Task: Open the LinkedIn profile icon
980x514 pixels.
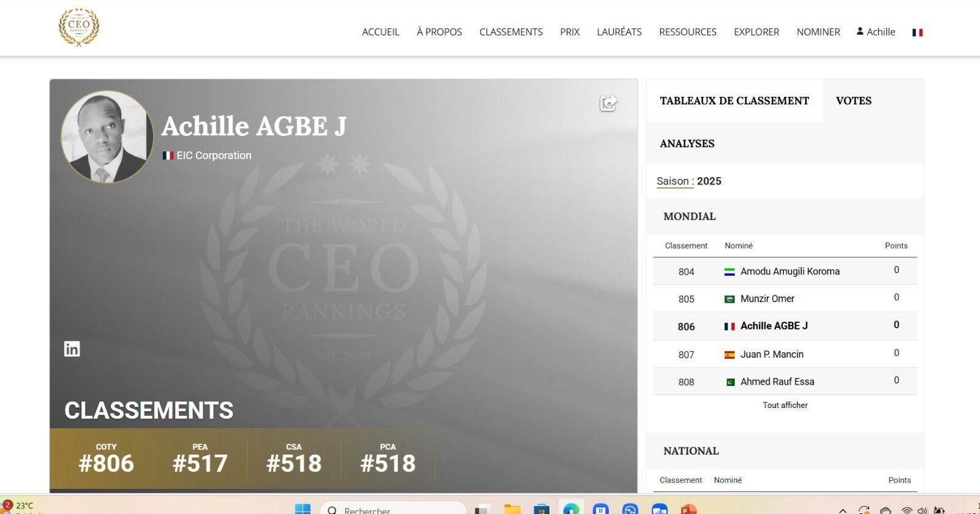Action: click(72, 349)
